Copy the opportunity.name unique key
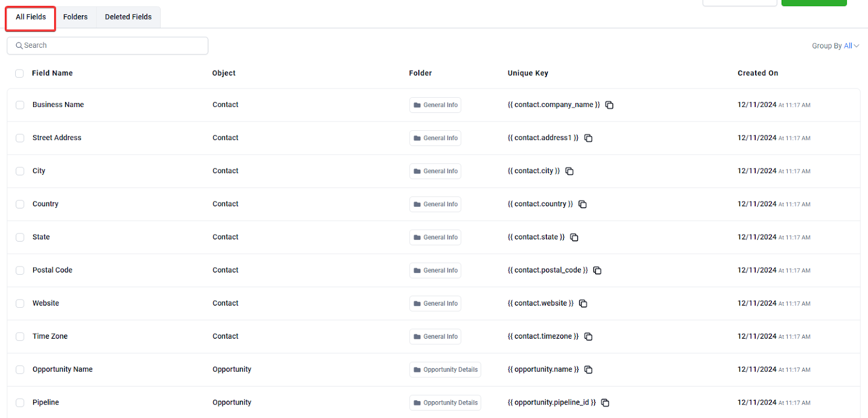The image size is (868, 418). [588, 370]
